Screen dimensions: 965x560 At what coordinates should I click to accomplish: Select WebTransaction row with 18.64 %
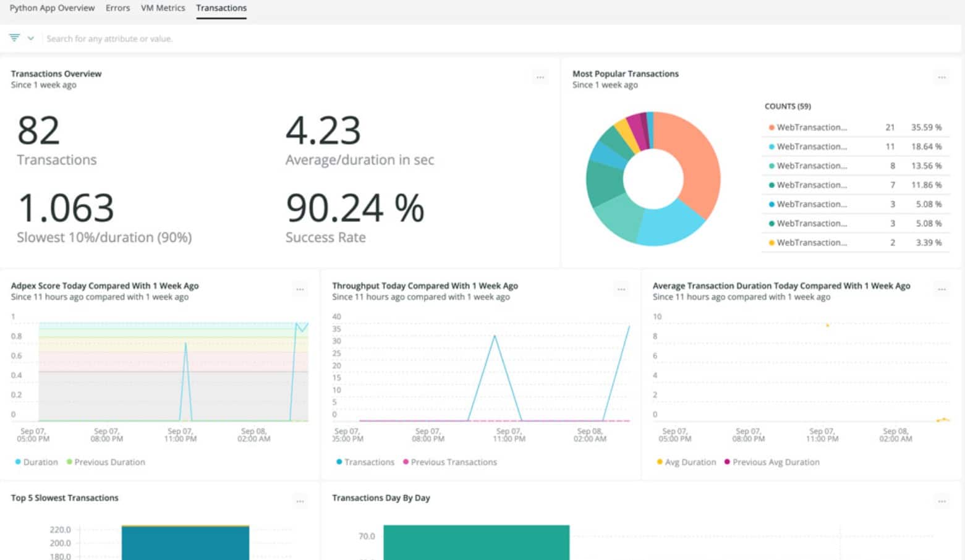pyautogui.click(x=856, y=146)
